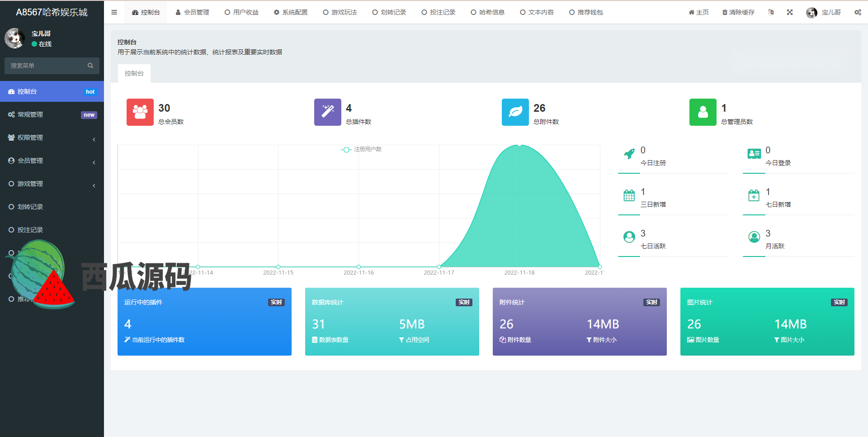Open the 控制台 tab in top navigation
The image size is (868, 437).
[146, 12]
